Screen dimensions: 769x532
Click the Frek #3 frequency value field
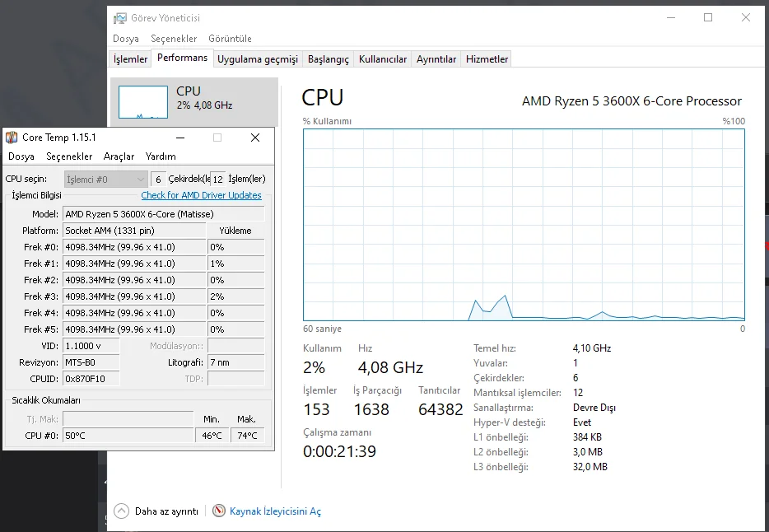point(134,296)
